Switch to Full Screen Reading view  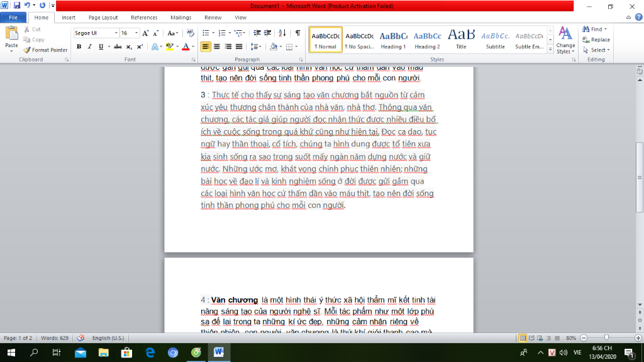pyautogui.click(x=531, y=338)
